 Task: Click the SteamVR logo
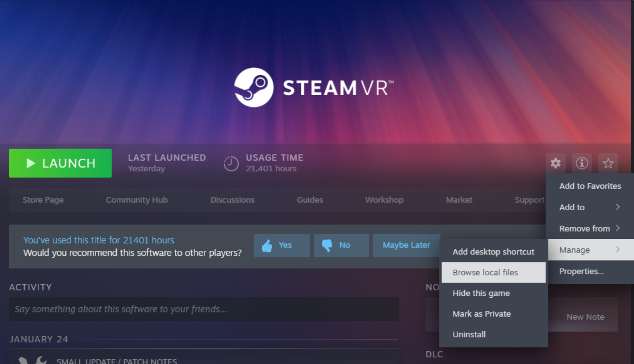coord(314,87)
